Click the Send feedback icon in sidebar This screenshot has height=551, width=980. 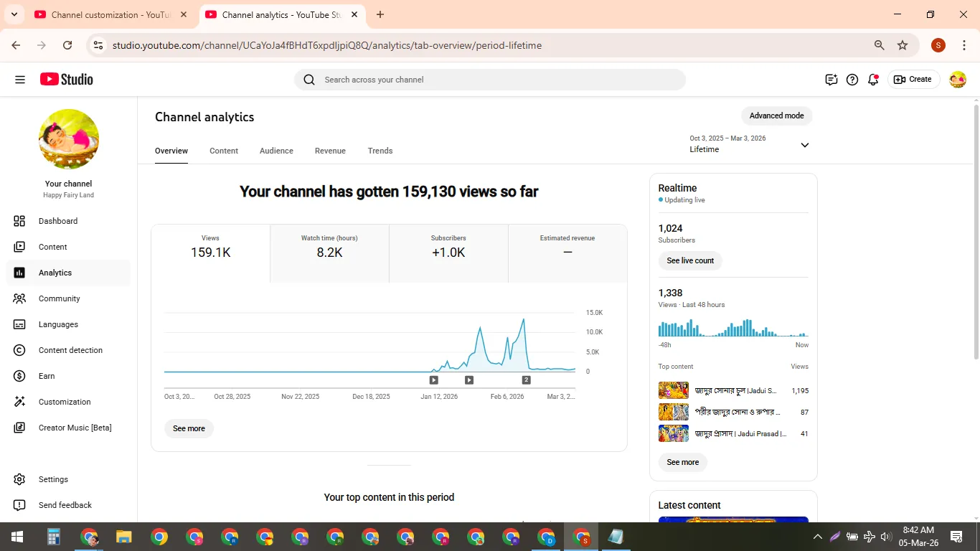point(19,505)
